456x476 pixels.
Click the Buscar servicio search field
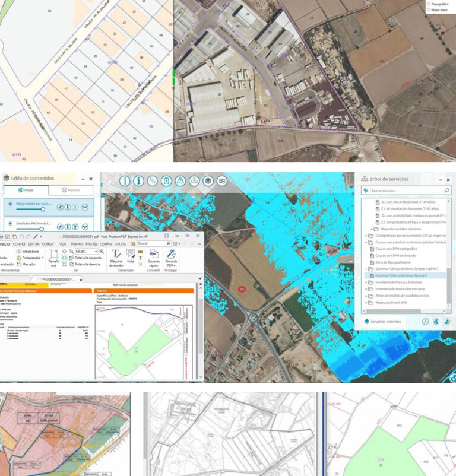(407, 191)
